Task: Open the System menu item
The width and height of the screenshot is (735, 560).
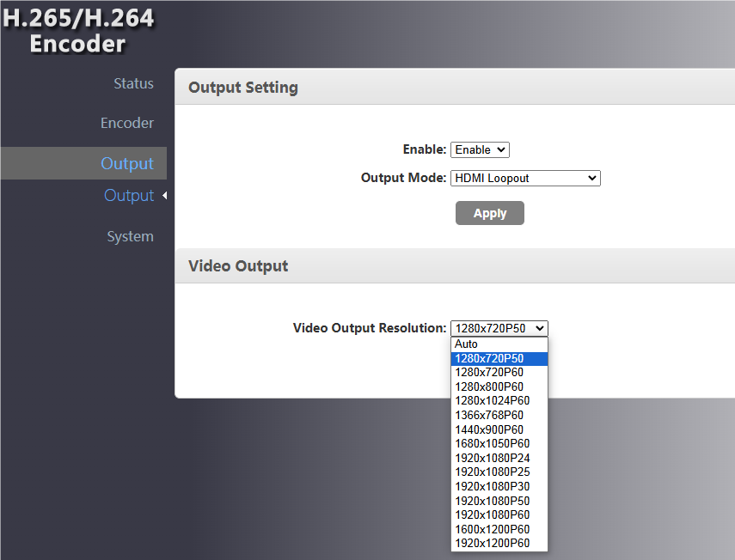Action: click(131, 236)
